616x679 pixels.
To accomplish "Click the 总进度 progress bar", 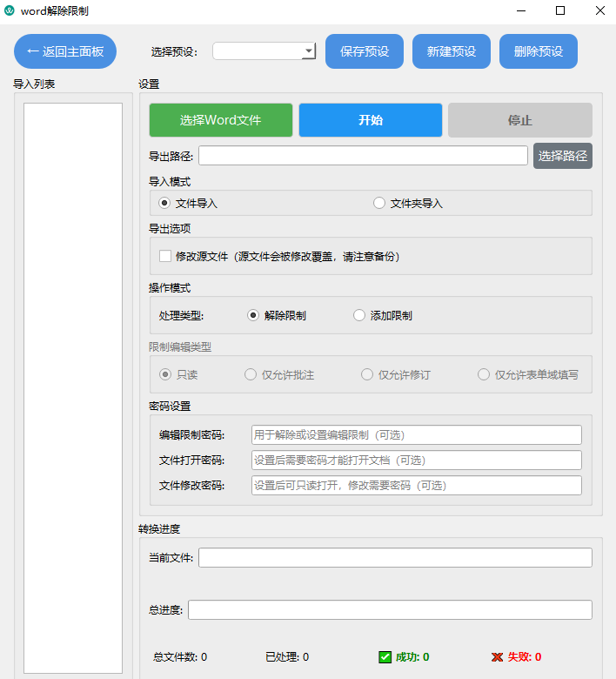I will tap(390, 609).
